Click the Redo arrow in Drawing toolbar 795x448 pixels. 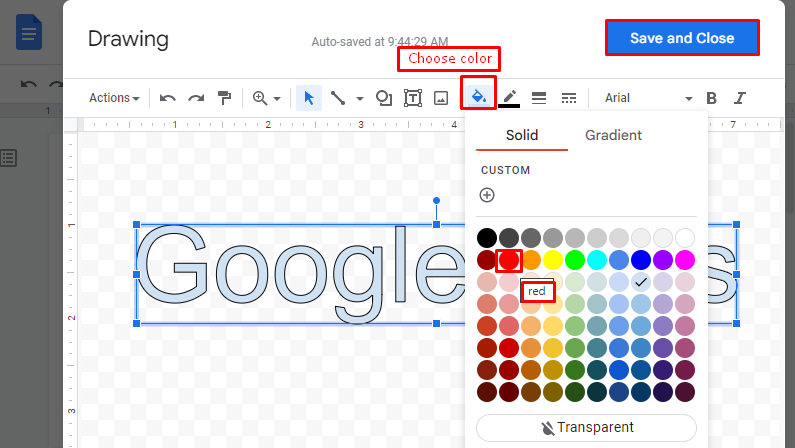[196, 98]
